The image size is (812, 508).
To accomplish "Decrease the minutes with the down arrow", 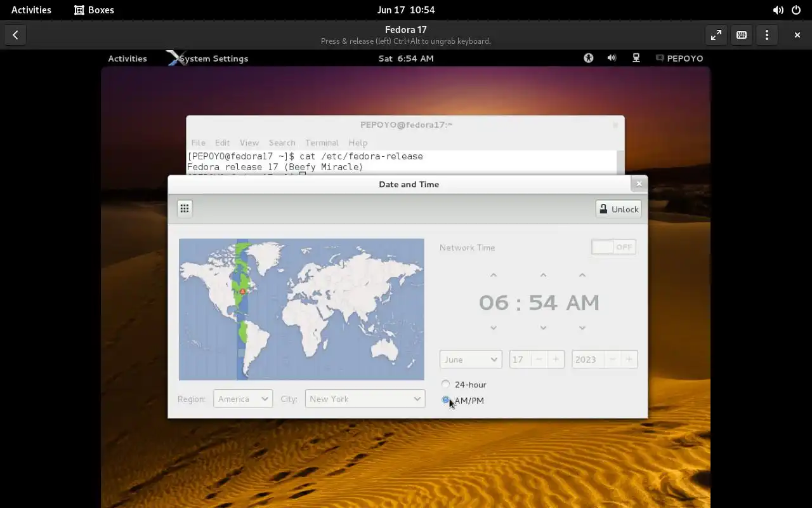I will [543, 328].
